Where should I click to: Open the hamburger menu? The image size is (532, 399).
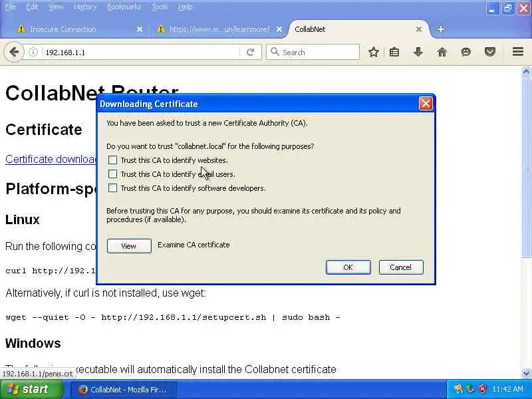click(x=518, y=52)
